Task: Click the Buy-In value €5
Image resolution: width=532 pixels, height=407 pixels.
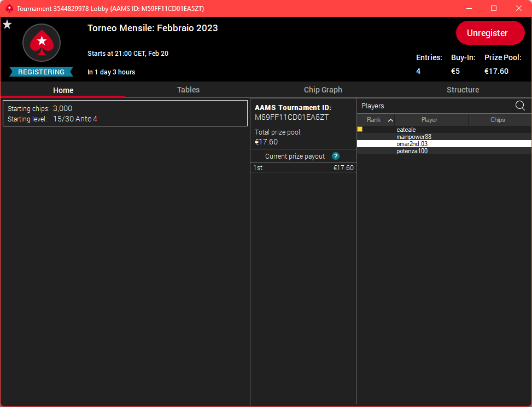Action: point(455,71)
